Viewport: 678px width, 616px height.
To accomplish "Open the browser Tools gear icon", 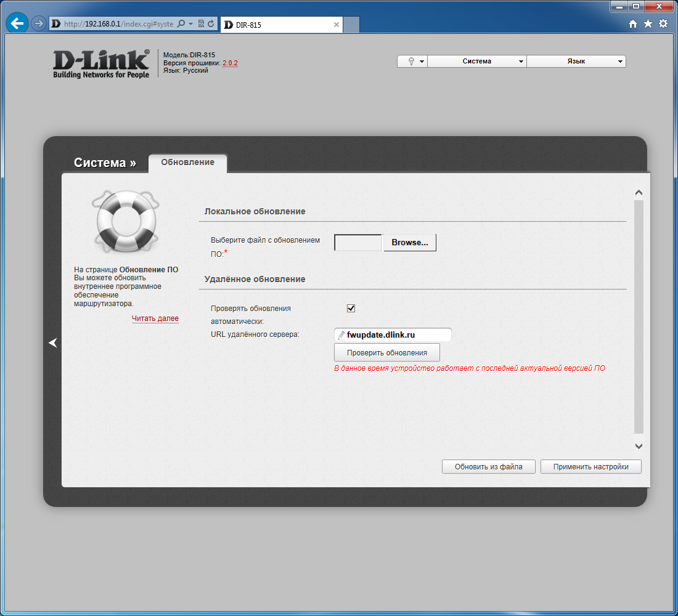I will click(x=663, y=23).
